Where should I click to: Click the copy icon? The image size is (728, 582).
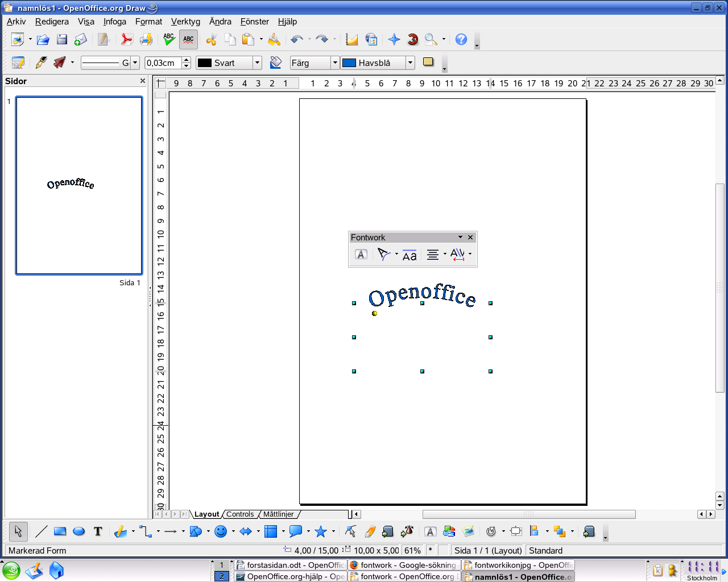pos(230,39)
